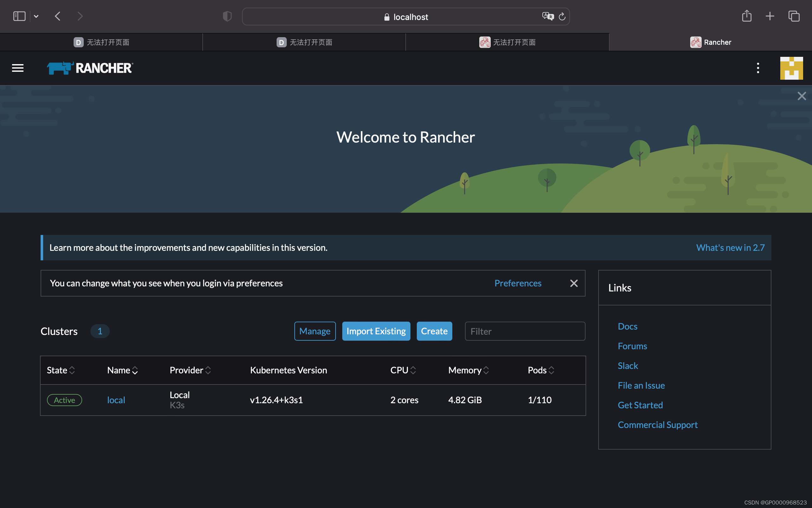Sort clusters by CPU column
This screenshot has height=508, width=812.
click(403, 370)
